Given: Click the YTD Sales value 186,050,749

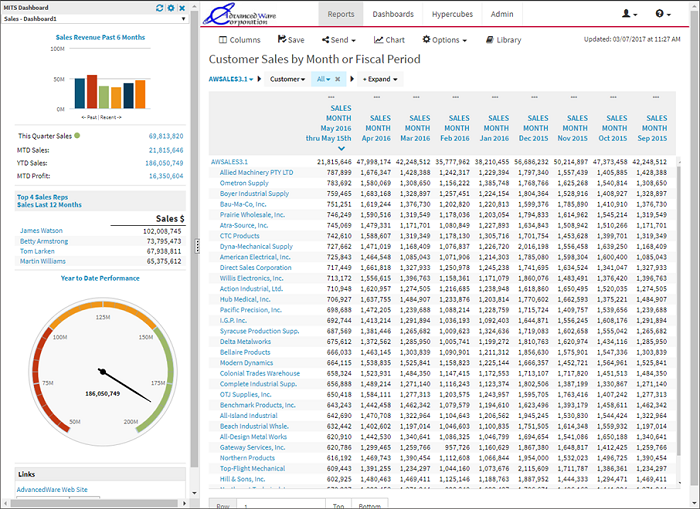Looking at the screenshot, I should [164, 163].
